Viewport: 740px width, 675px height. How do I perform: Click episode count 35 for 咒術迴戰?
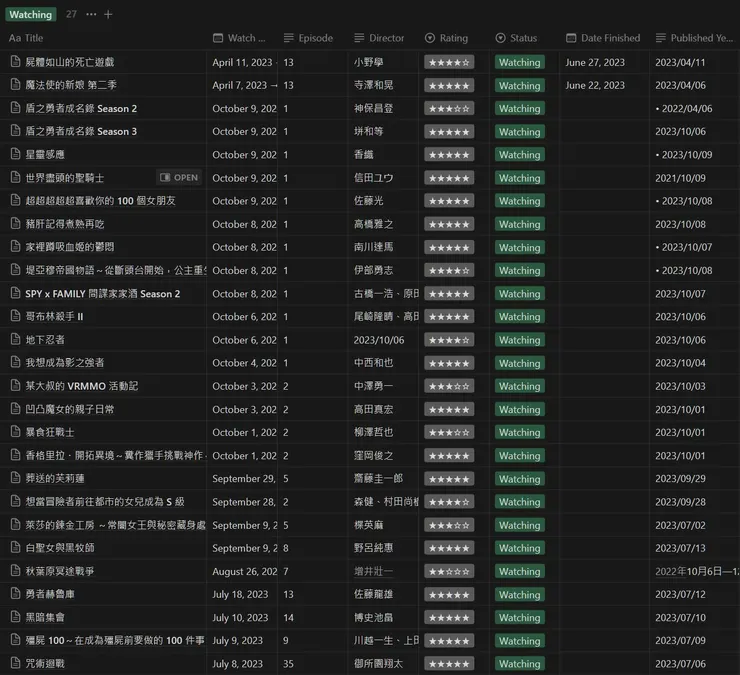click(288, 664)
